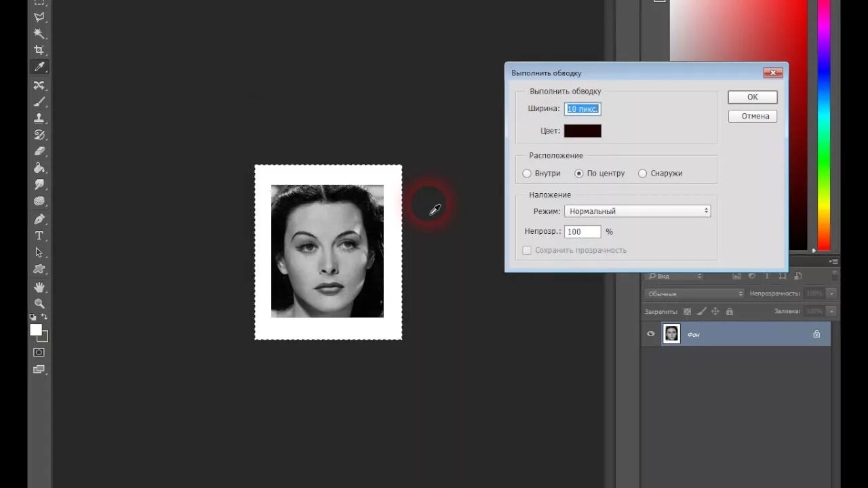Click the Фон layer thumbnail
The width and height of the screenshot is (868, 488).
coord(671,333)
